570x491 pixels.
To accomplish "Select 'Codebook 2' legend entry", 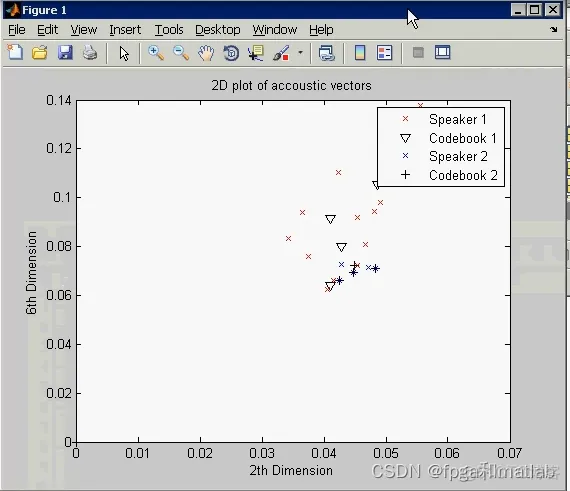I will tap(463, 175).
